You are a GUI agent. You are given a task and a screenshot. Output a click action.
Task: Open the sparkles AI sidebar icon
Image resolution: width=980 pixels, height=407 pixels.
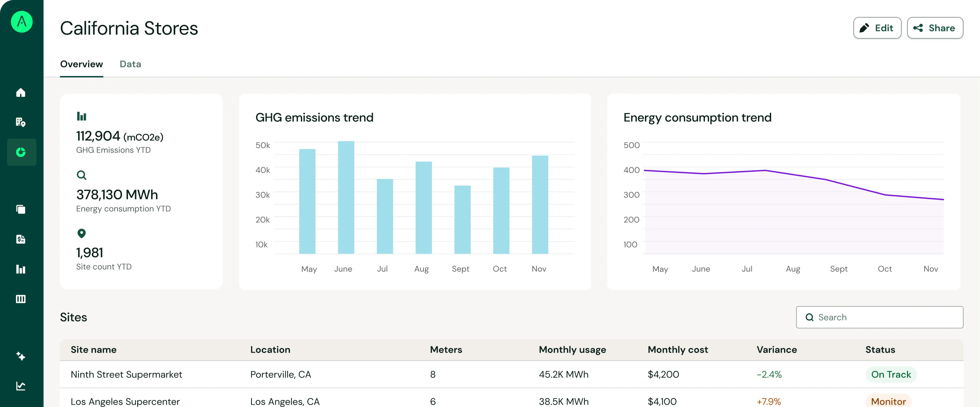21,356
